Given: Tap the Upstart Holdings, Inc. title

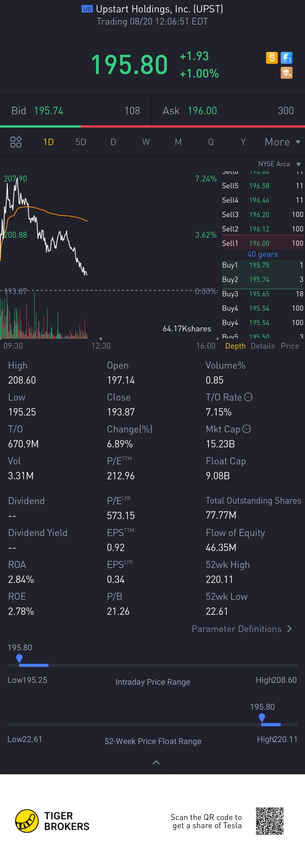Looking at the screenshot, I should tap(159, 9).
